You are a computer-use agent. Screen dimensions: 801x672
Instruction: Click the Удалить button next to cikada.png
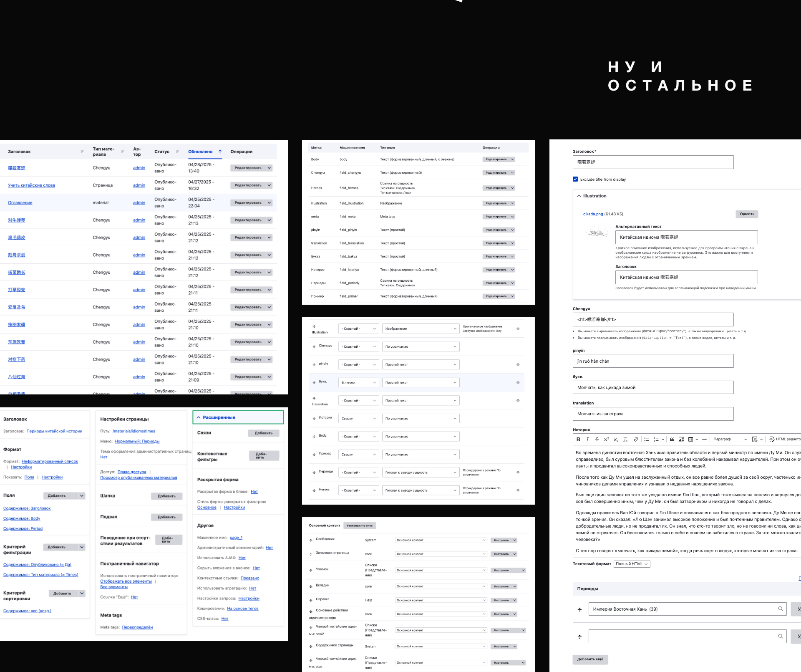746,214
